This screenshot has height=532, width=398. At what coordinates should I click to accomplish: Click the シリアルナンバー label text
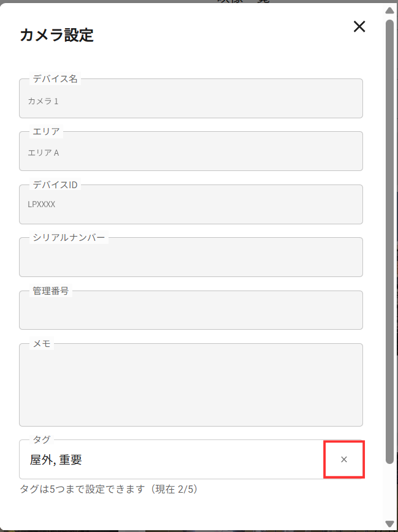coord(69,237)
